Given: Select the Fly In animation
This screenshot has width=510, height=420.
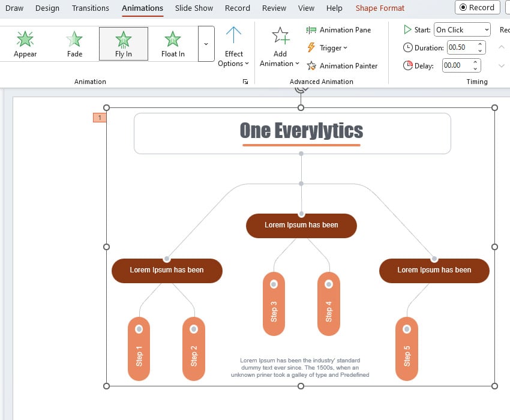Looking at the screenshot, I should (123, 44).
